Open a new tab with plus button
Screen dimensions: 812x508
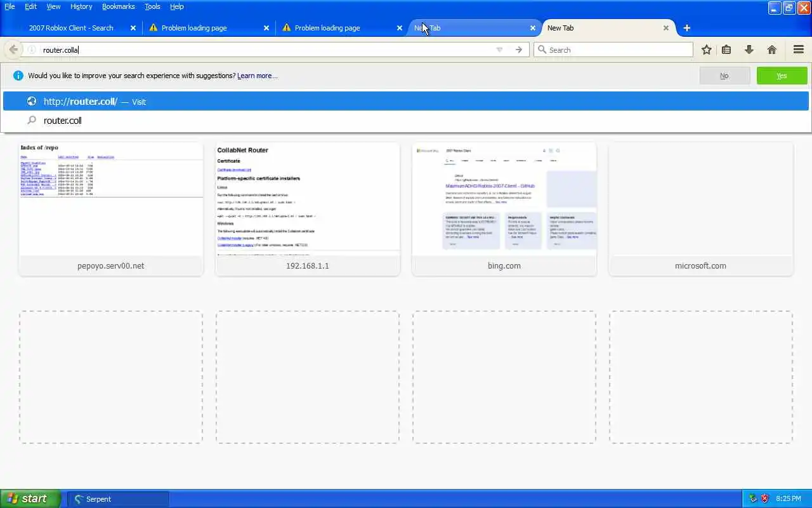(686, 28)
